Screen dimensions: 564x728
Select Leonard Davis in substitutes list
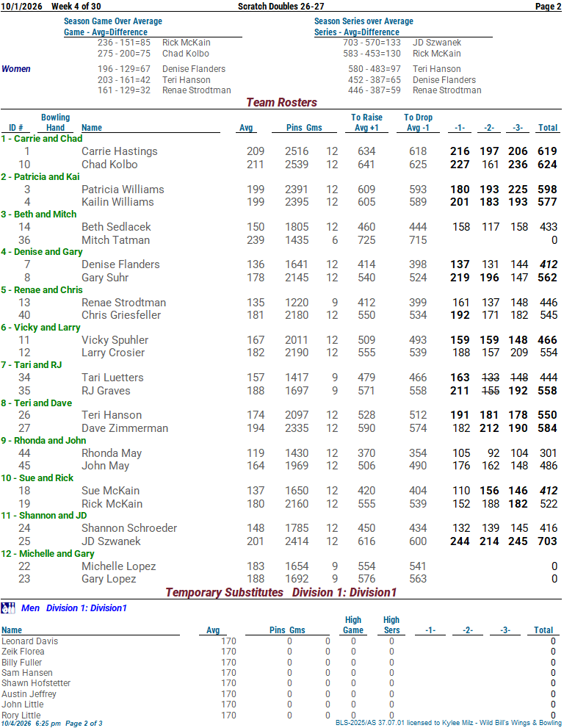click(x=29, y=641)
